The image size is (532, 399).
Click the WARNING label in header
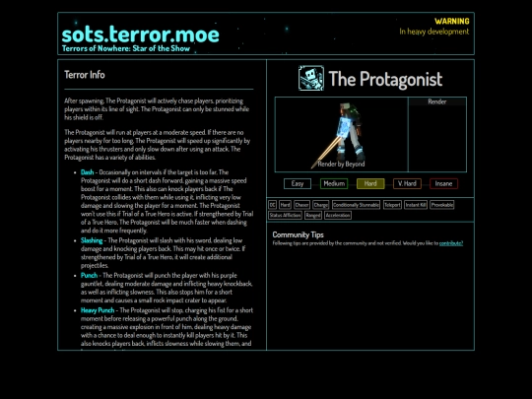[x=452, y=22]
